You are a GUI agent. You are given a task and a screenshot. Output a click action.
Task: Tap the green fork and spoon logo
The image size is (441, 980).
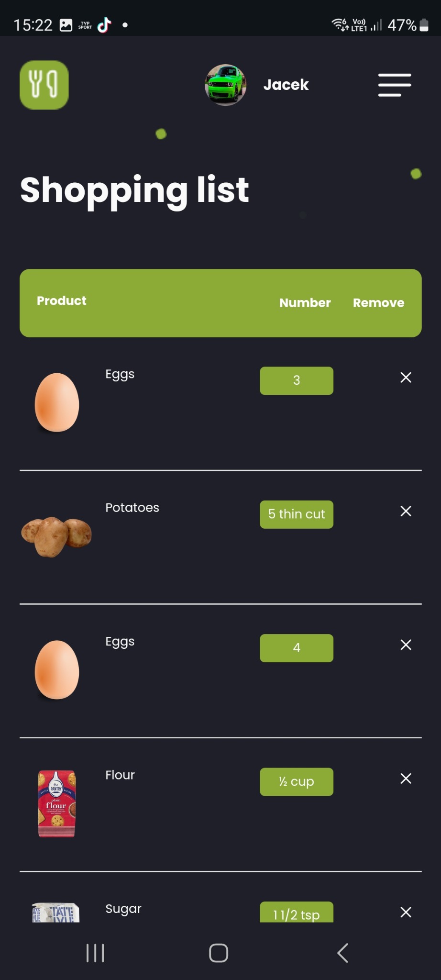(x=44, y=85)
